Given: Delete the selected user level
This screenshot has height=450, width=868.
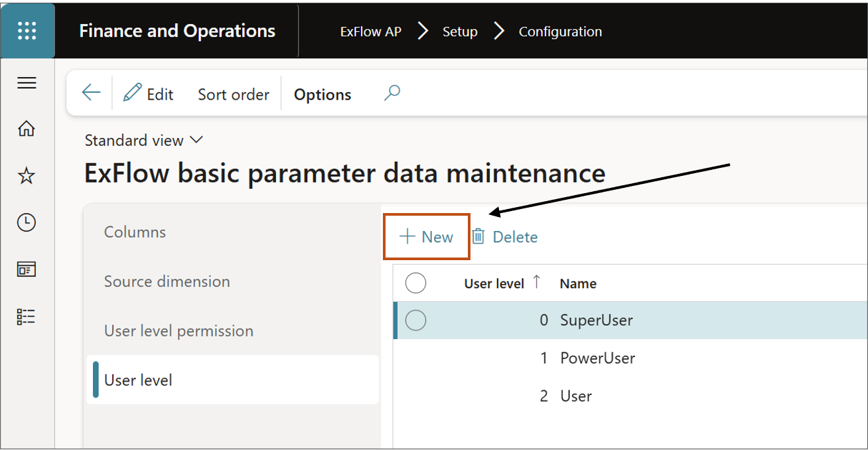Looking at the screenshot, I should (x=505, y=237).
